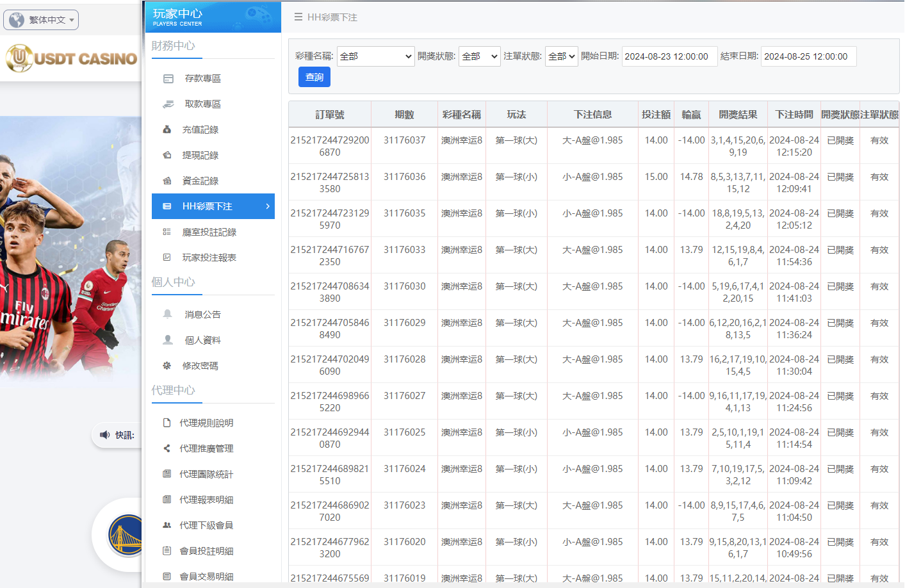Click the 充值記錄 recharge records icon
Image resolution: width=905 pixels, height=588 pixels.
(x=168, y=129)
